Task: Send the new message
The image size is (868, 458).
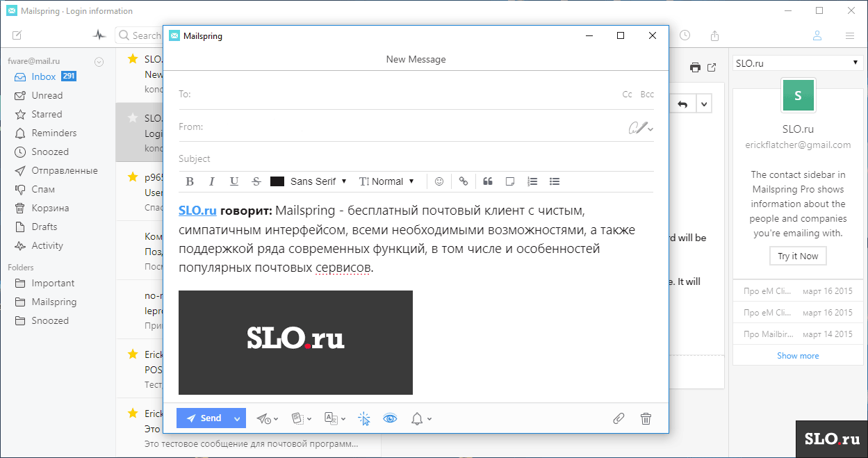Action: point(204,418)
